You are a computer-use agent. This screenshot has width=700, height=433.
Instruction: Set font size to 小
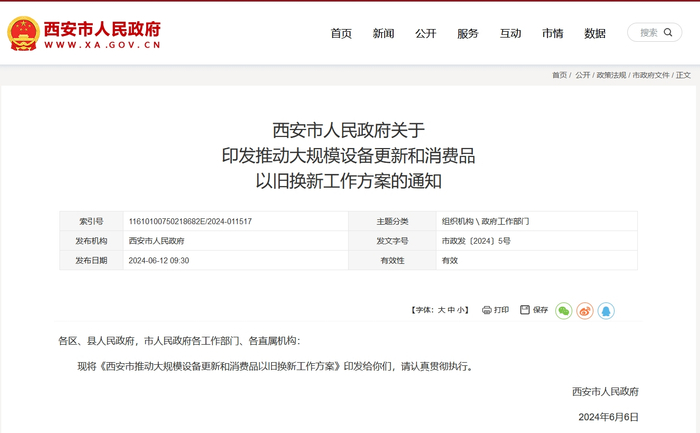(x=461, y=310)
